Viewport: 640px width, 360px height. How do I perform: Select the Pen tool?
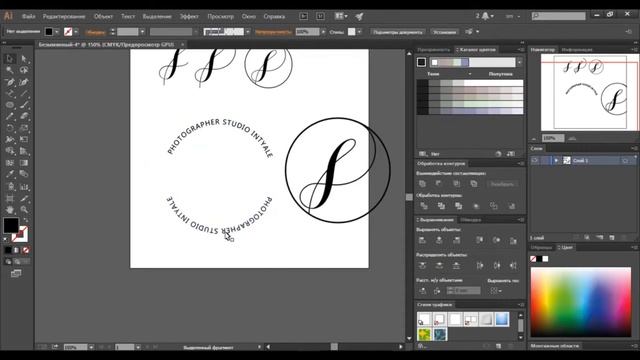[10, 82]
